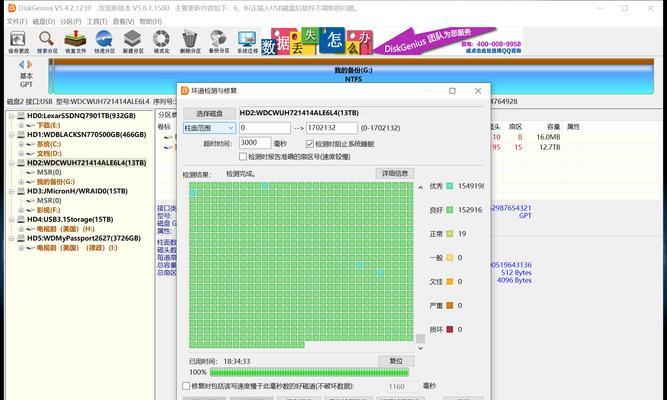Click the 良好 green color legend swatch

(450, 210)
